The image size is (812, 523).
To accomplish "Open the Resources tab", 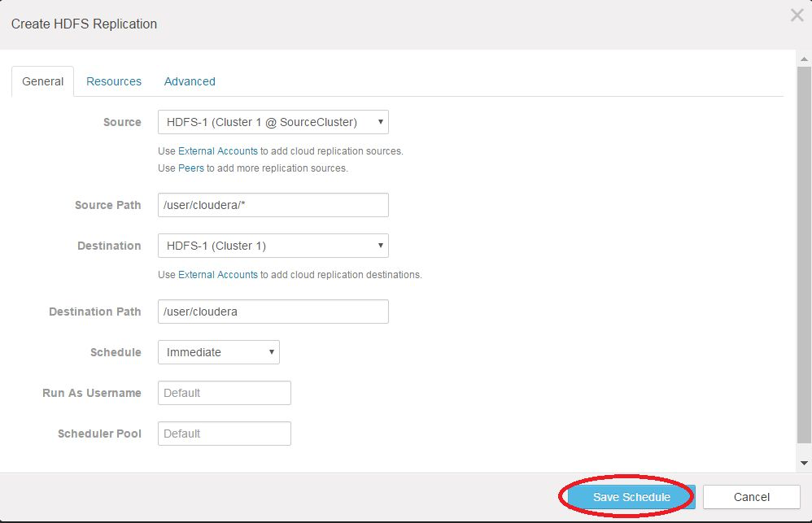I will coord(114,81).
